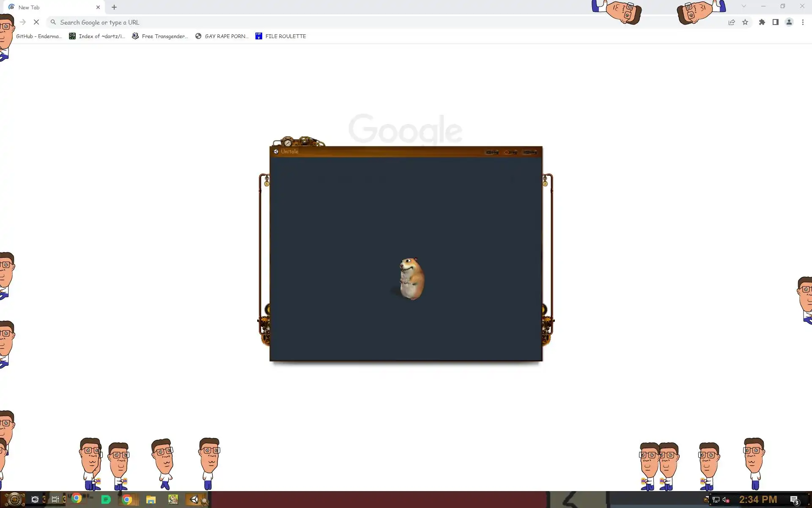Open the Chrome profile avatar menu
Image resolution: width=812 pixels, height=508 pixels.
(x=789, y=22)
